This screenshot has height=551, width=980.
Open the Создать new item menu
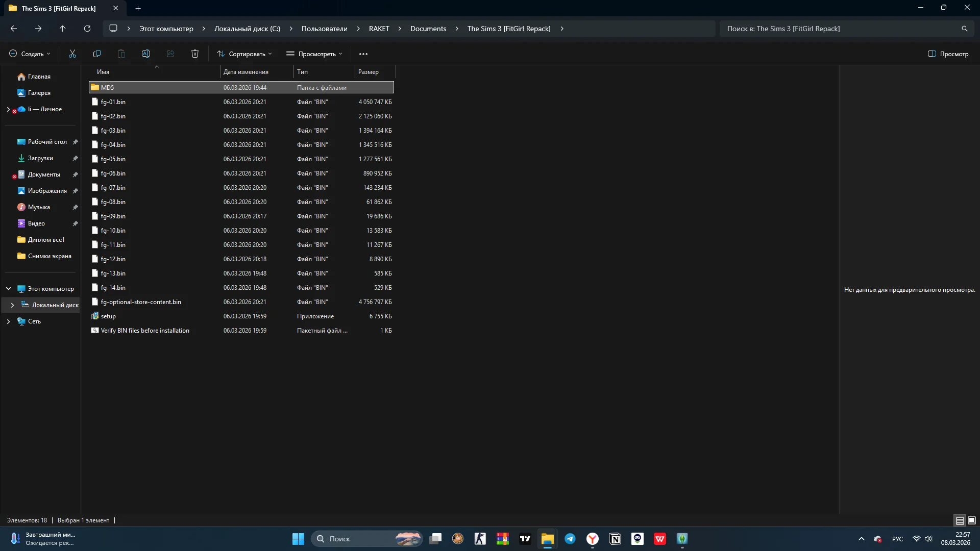coord(30,54)
